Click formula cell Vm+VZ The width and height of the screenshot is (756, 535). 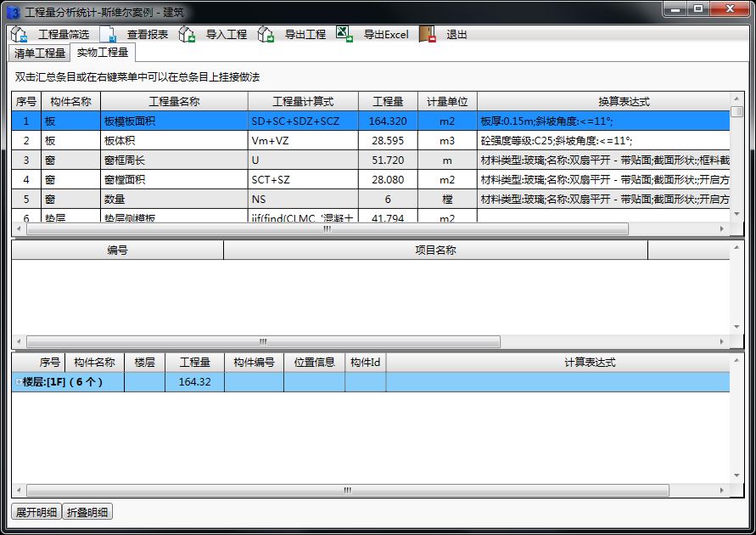coord(303,140)
